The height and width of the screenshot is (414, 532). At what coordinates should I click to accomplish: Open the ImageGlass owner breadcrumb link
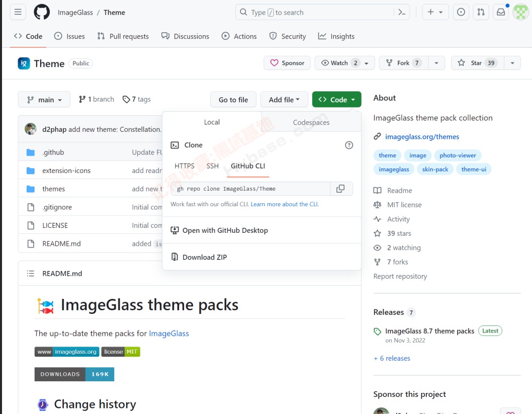pos(75,13)
